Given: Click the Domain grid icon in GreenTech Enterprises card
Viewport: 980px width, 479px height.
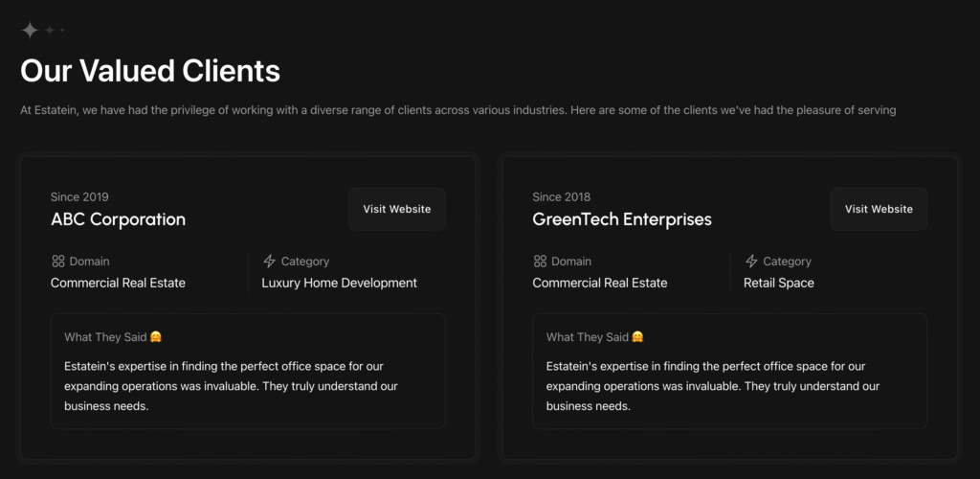Looking at the screenshot, I should [x=540, y=262].
